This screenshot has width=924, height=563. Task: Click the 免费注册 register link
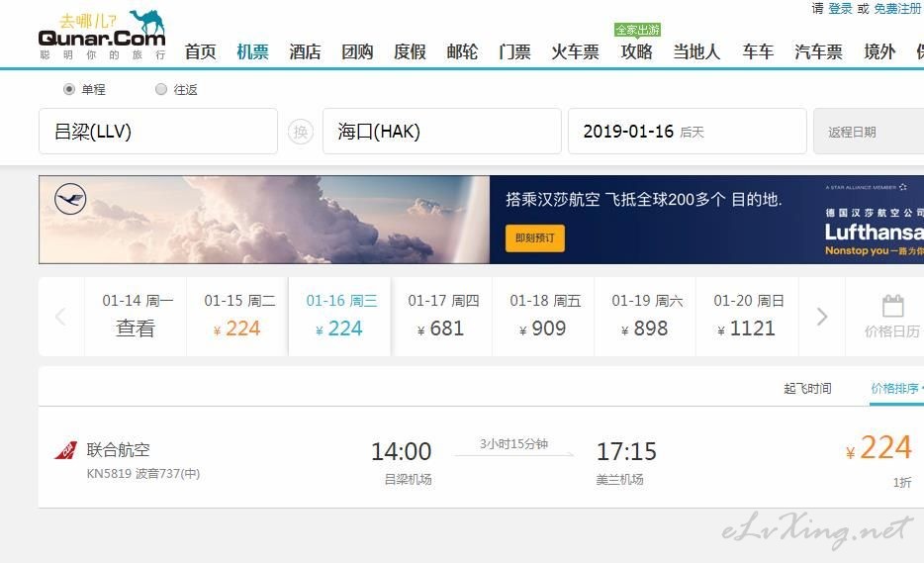[x=898, y=8]
